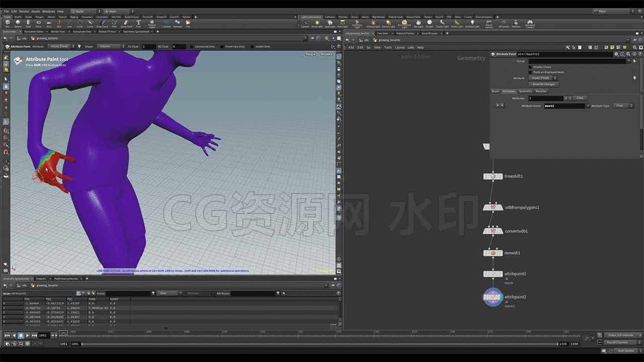Jump to first frame of timeline

[x=7, y=335]
